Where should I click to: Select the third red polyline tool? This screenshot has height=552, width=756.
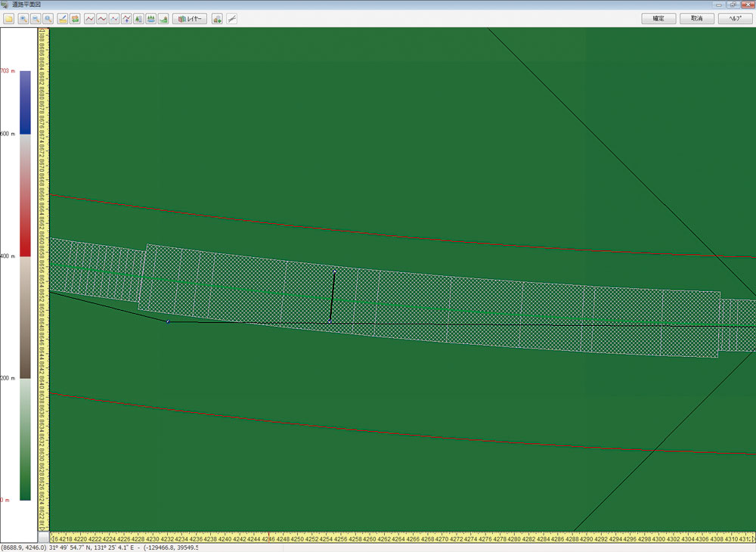pyautogui.click(x=114, y=19)
